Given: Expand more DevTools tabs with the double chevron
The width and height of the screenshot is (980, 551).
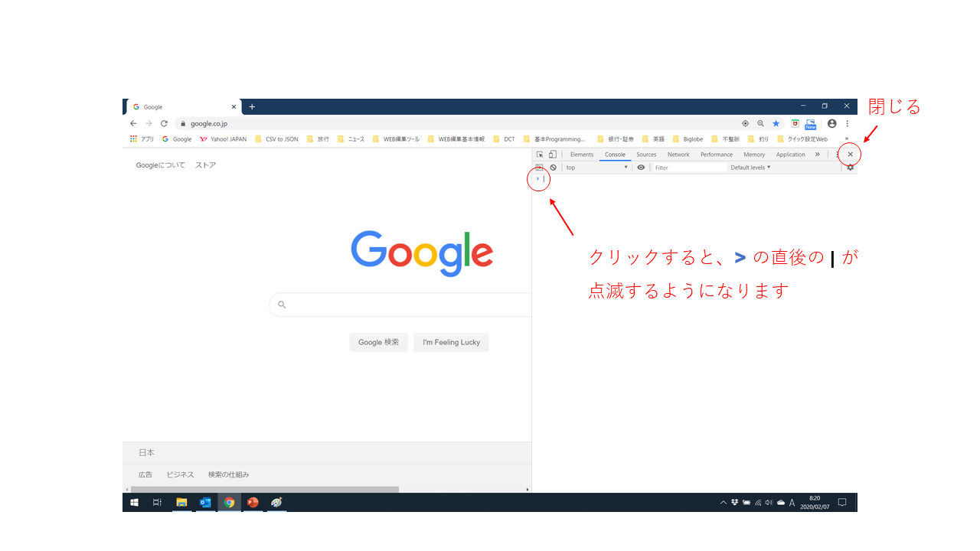Looking at the screenshot, I should point(817,155).
